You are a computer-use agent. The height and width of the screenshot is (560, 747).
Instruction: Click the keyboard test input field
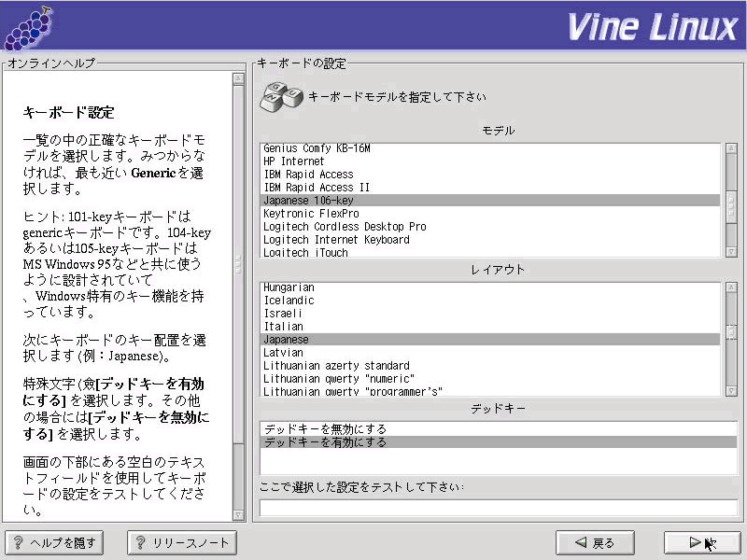pos(499,507)
